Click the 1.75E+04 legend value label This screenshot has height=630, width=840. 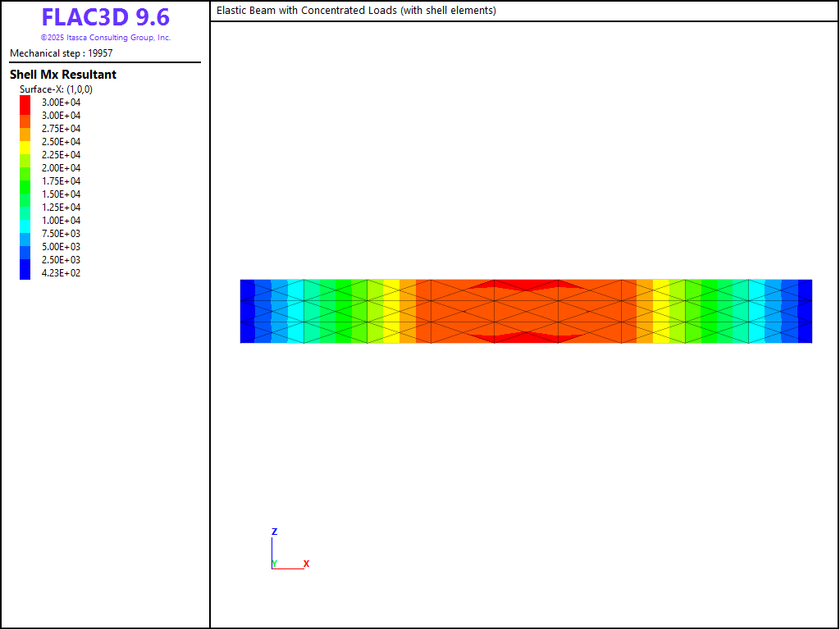click(62, 181)
